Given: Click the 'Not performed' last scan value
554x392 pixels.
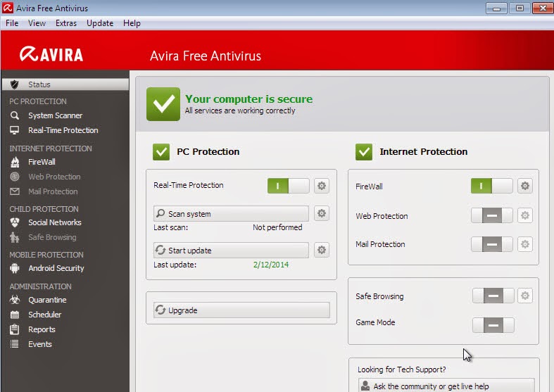Looking at the screenshot, I should coord(277,227).
